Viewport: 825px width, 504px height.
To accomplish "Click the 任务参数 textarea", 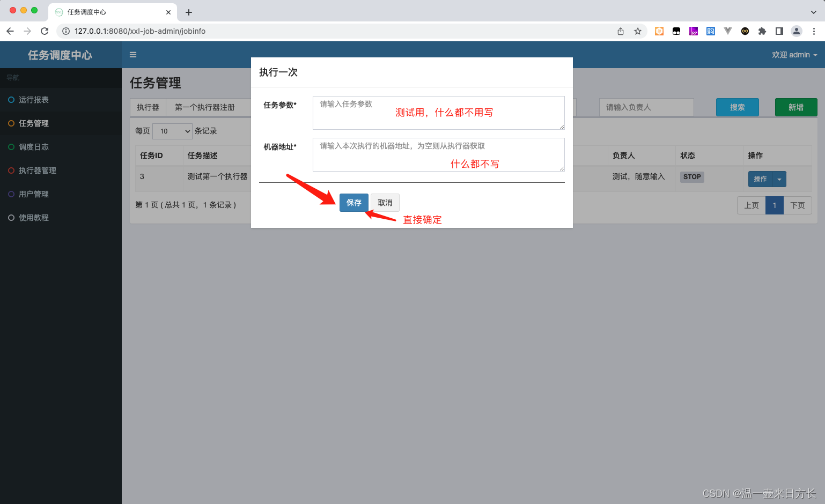I will (x=439, y=113).
